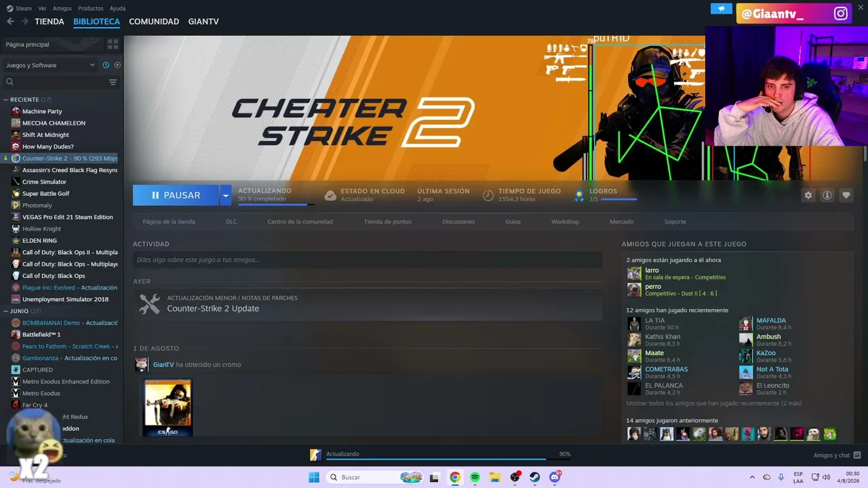Collapse the RECIENTE category
This screenshot has width=868, height=488.
point(5,100)
